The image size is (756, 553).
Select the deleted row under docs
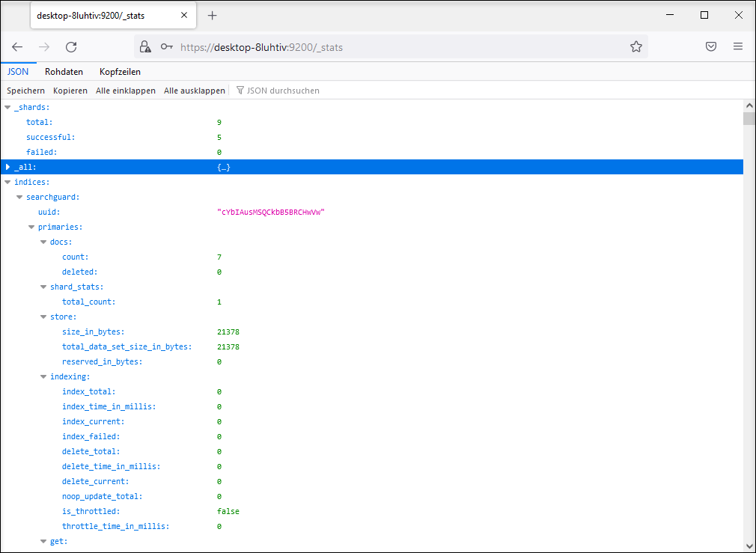(x=372, y=272)
